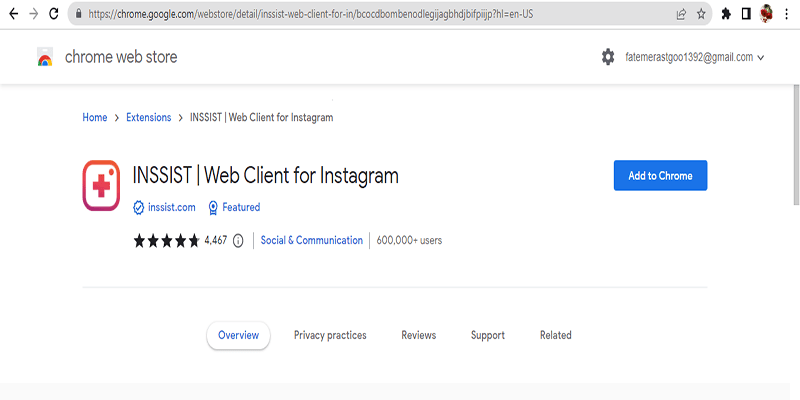
Task: Open the Chrome Web Store settings gear
Action: pos(608,57)
